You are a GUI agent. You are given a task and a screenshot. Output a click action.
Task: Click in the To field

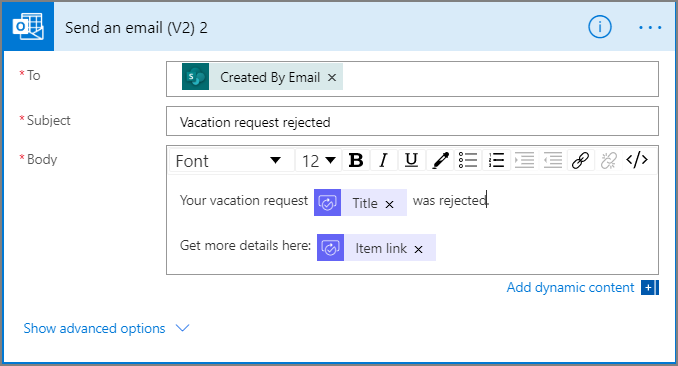click(x=412, y=79)
